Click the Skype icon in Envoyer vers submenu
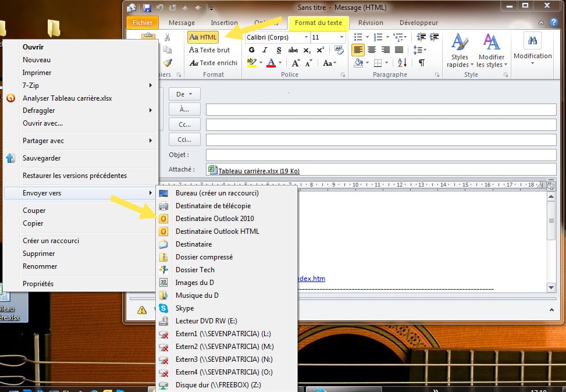The height and width of the screenshot is (392, 566). click(x=164, y=308)
